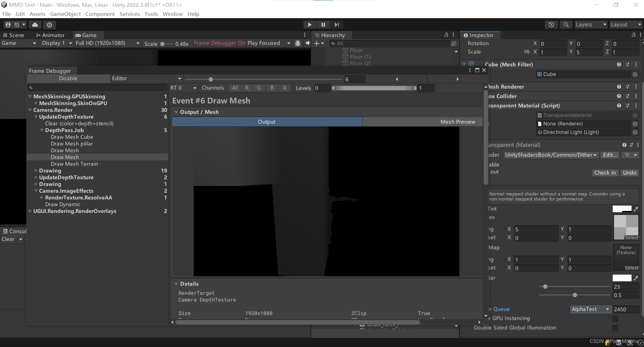Click the Pause button in the toolbar
This screenshot has width=644, height=347.
pyautogui.click(x=323, y=24)
